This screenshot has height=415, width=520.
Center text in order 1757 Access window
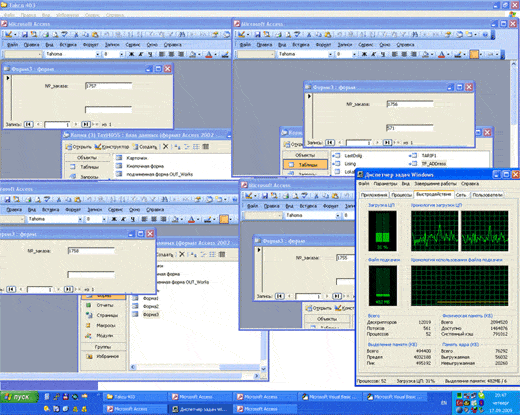pos(171,54)
